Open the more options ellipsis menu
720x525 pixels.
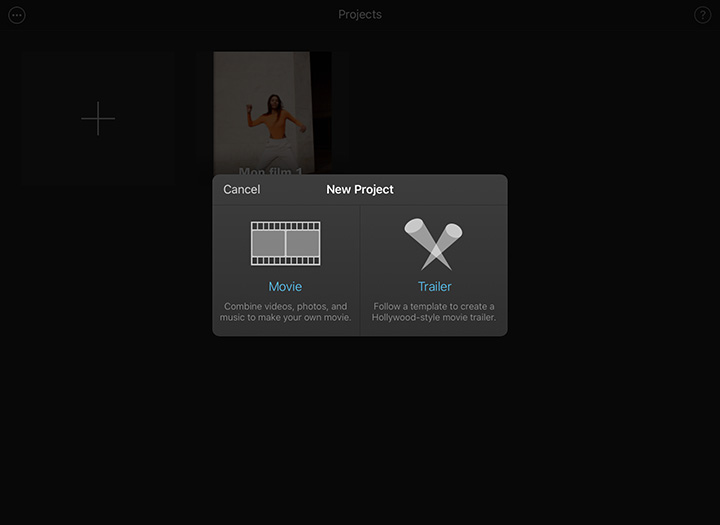pyautogui.click(x=17, y=15)
